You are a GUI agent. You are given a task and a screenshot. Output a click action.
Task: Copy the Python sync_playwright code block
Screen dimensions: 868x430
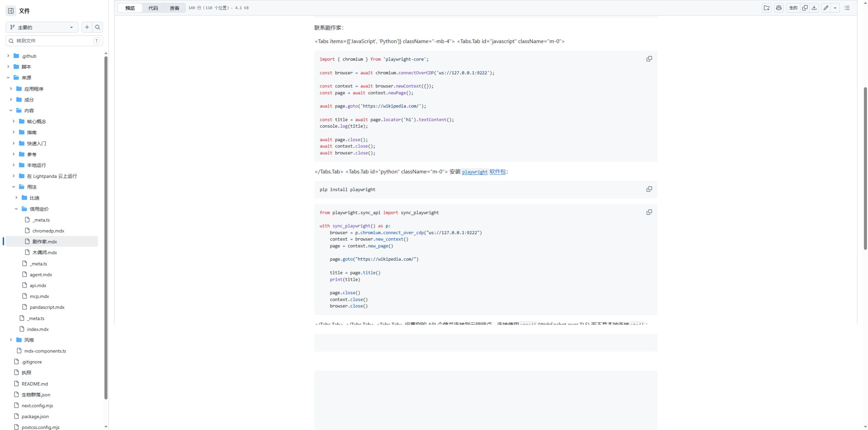[649, 212]
